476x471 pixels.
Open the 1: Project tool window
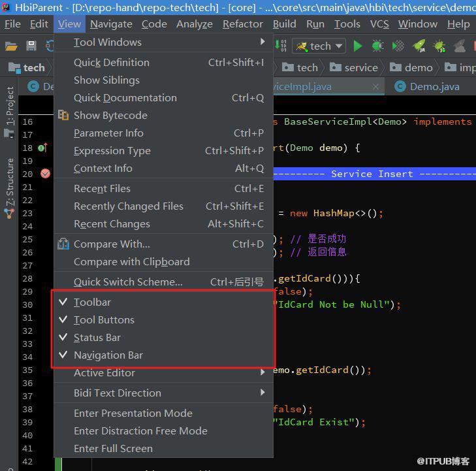coord(10,106)
